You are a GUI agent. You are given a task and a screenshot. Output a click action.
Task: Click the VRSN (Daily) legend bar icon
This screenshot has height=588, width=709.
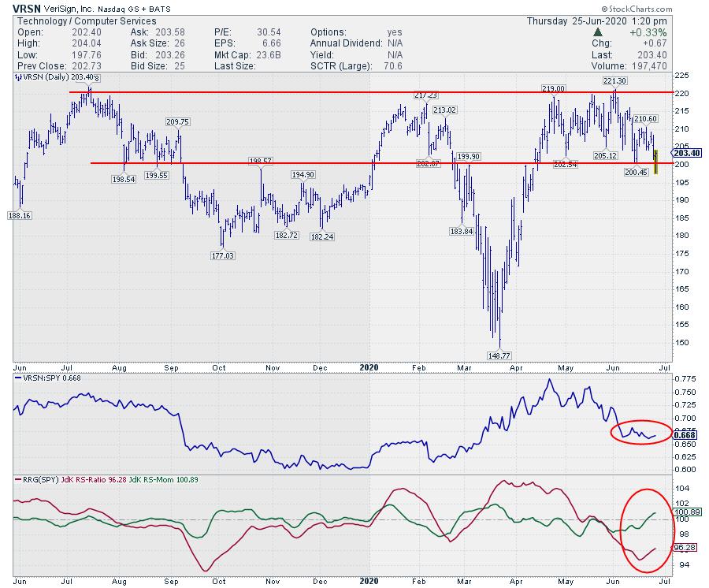click(x=18, y=77)
